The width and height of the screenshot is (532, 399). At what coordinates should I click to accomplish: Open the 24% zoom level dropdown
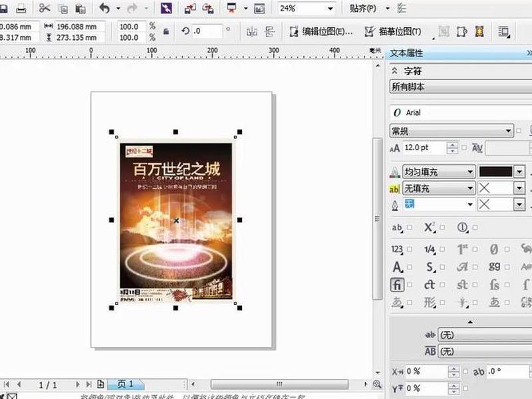[330, 9]
